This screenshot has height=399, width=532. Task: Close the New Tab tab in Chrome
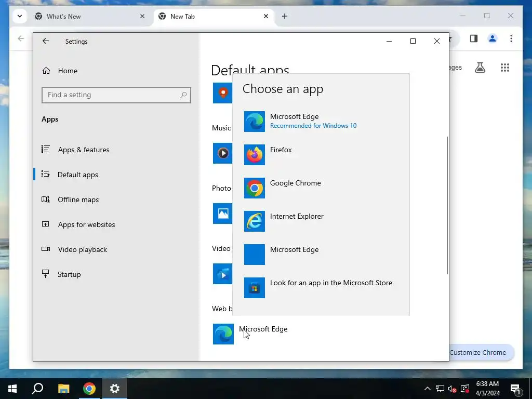click(x=266, y=16)
